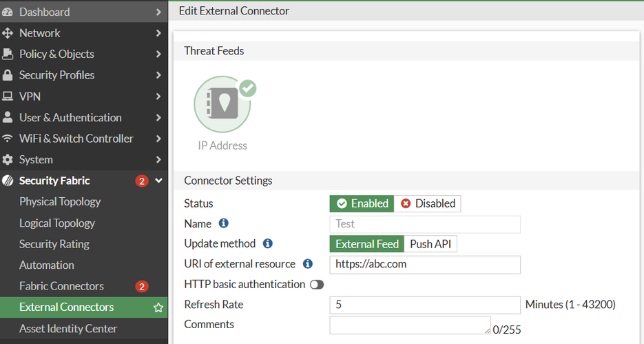Click the WiFi icon in sidebar
Image resolution: width=644 pixels, height=344 pixels.
[8, 139]
